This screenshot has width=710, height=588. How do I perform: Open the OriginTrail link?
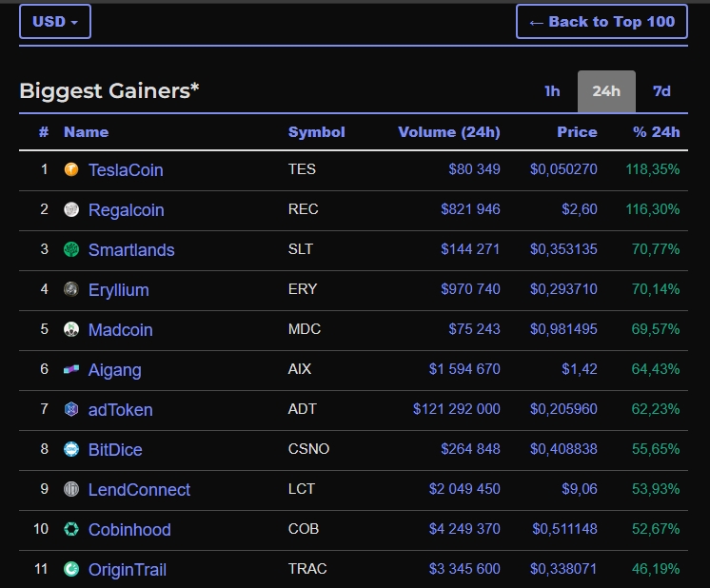click(x=128, y=570)
